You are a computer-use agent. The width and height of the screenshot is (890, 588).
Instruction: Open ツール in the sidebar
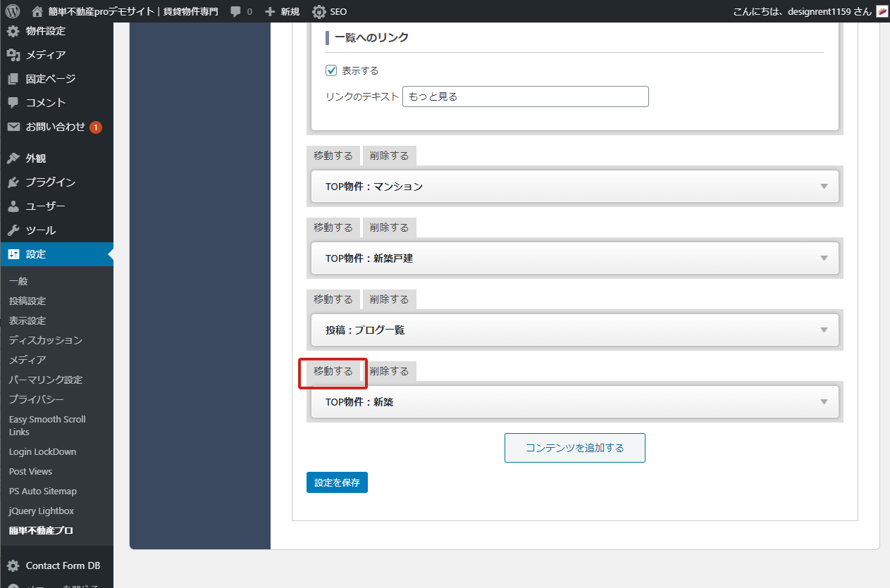[x=40, y=230]
